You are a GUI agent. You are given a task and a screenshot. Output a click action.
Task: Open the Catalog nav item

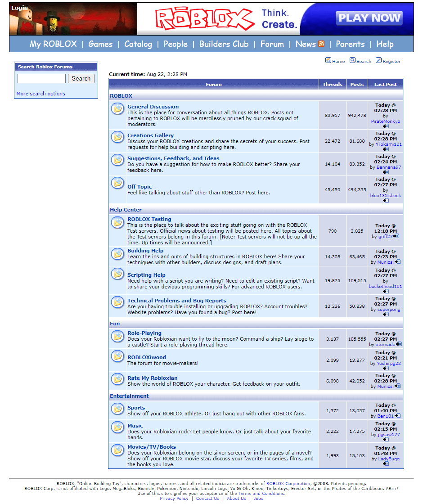click(138, 44)
